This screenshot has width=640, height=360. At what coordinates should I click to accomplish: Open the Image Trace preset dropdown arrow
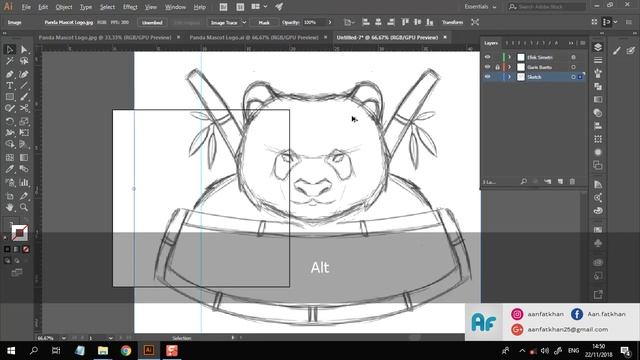(x=244, y=22)
